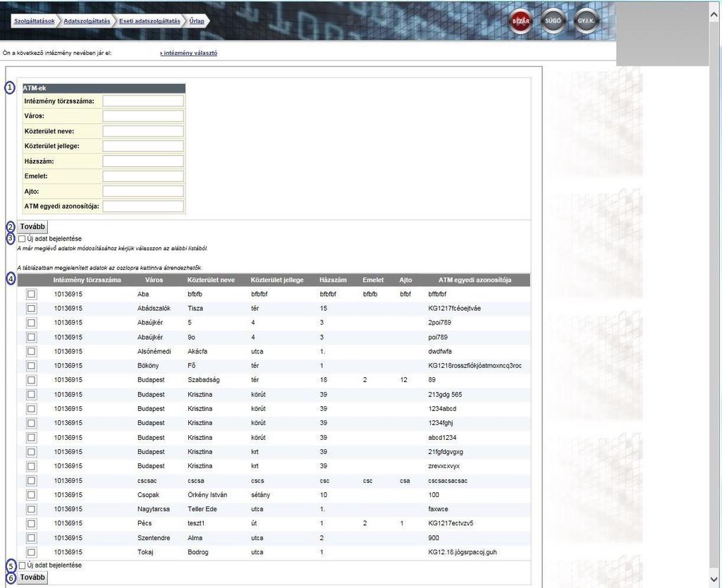Click the Ajto input field
Screen dimensions: 722x588
pyautogui.click(x=143, y=191)
